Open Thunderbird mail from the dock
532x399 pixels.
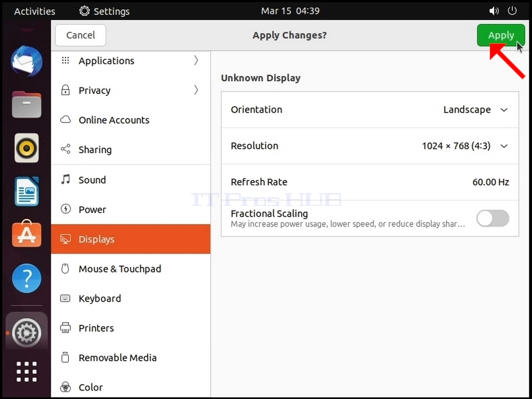[26, 61]
